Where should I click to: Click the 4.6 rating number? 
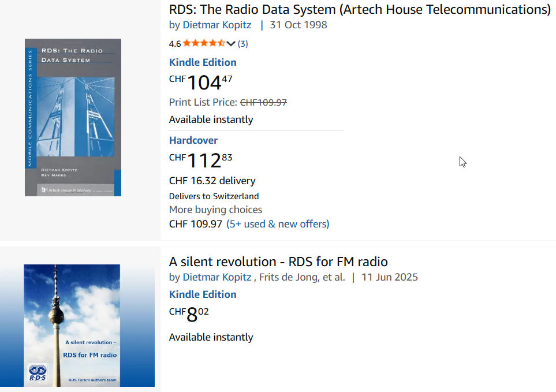coord(175,44)
